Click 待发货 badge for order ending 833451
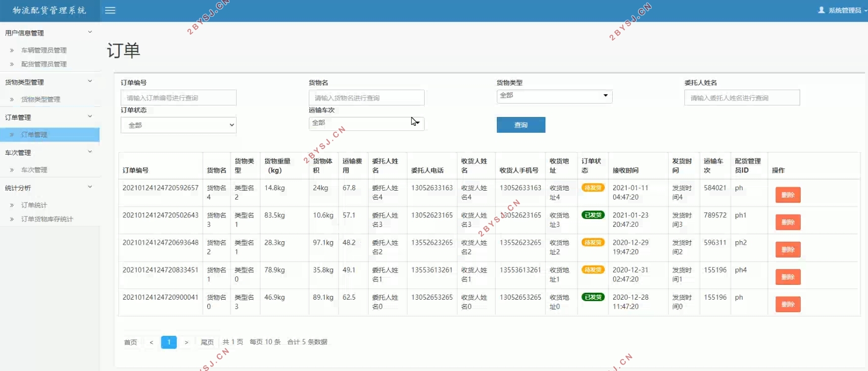Viewport: 868px width, 371px height. click(593, 269)
